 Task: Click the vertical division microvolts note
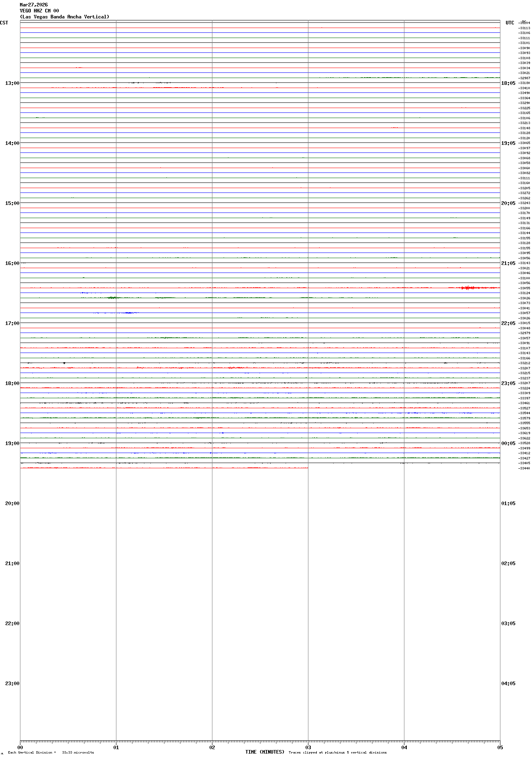(x=51, y=752)
